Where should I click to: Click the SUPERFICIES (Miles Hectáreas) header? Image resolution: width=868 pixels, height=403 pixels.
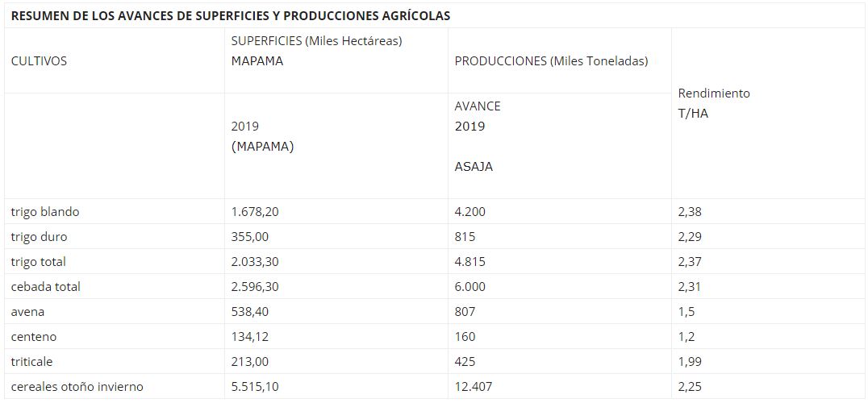pyautogui.click(x=316, y=41)
